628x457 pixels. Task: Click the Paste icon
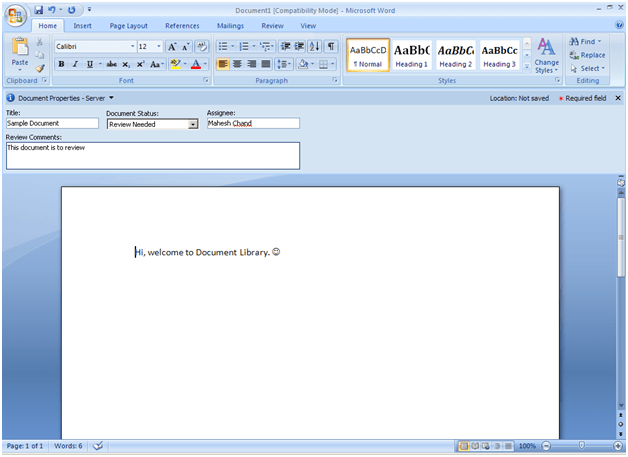coord(19,50)
